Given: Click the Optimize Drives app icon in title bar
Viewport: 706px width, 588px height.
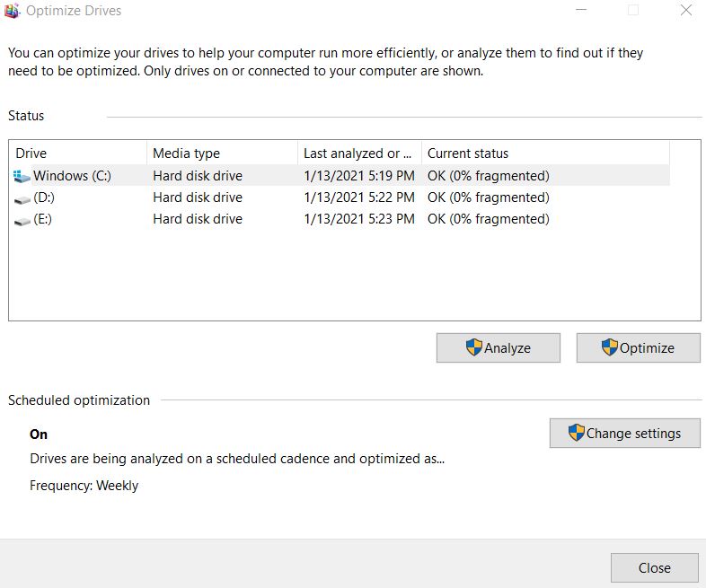Looking at the screenshot, I should click(x=12, y=11).
